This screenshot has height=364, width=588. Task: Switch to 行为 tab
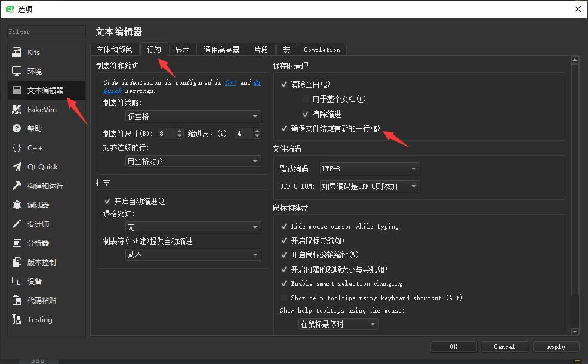pos(154,49)
